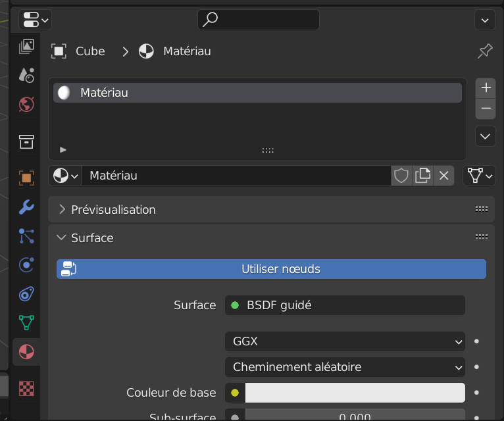
Task: Open the View Layer properties tab
Action: click(26, 47)
